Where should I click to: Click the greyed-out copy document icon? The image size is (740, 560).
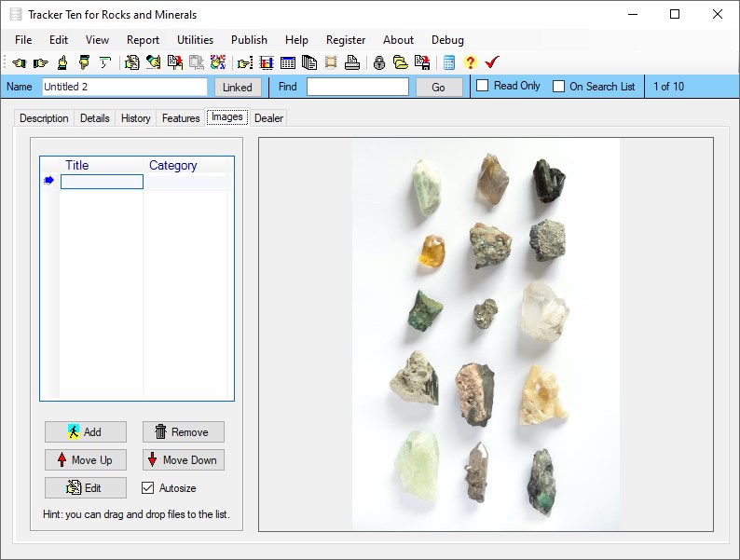[197, 62]
